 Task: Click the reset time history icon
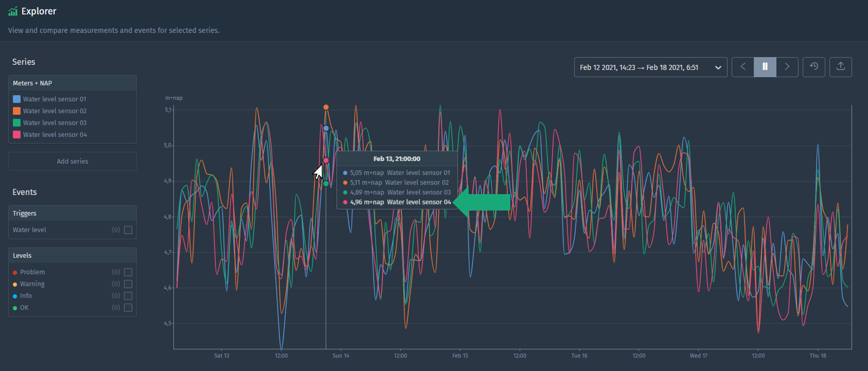[x=814, y=67]
